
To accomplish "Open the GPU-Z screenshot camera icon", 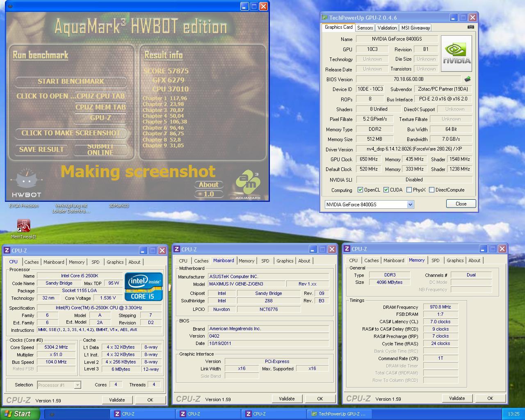I will (470, 27).
